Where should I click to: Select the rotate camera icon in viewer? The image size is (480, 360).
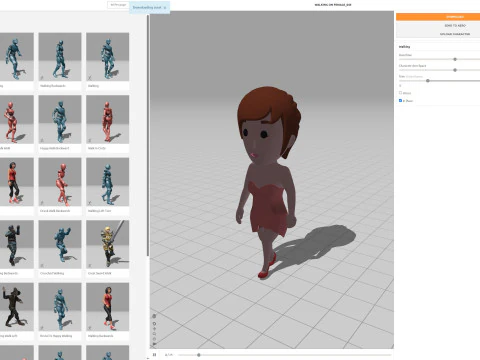tap(154, 323)
